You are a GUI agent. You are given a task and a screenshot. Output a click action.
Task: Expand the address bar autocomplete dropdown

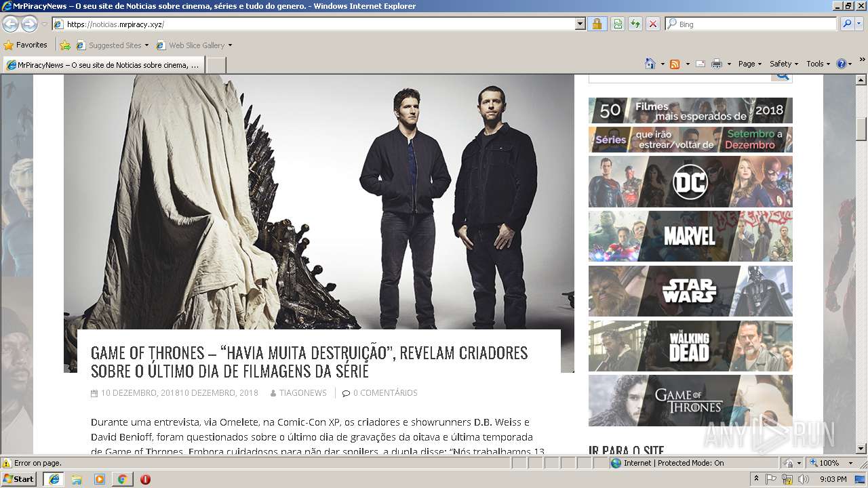coord(580,24)
